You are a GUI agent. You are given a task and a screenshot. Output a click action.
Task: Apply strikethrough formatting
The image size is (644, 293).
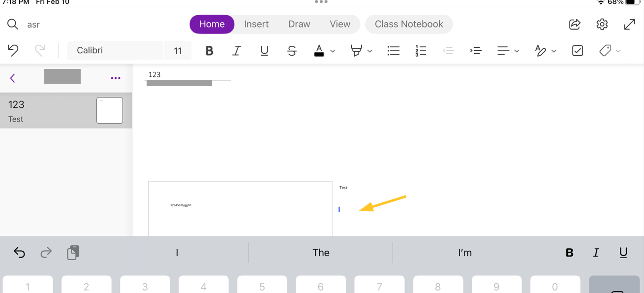(292, 50)
